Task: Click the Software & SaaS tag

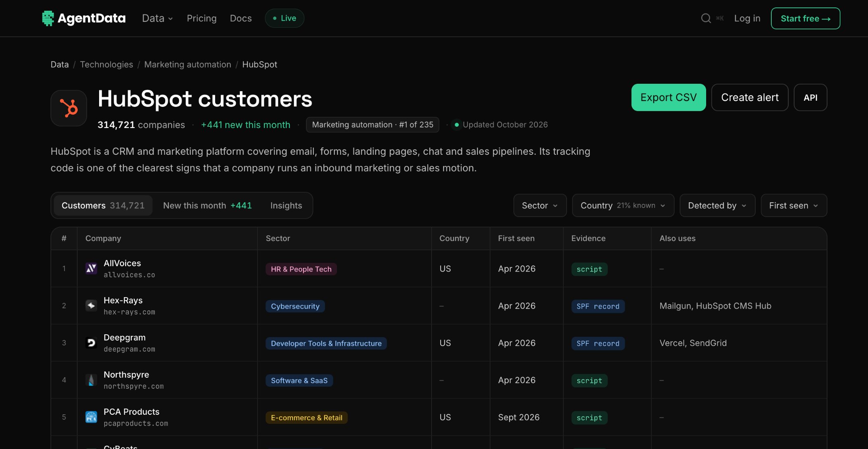Action: click(299, 380)
